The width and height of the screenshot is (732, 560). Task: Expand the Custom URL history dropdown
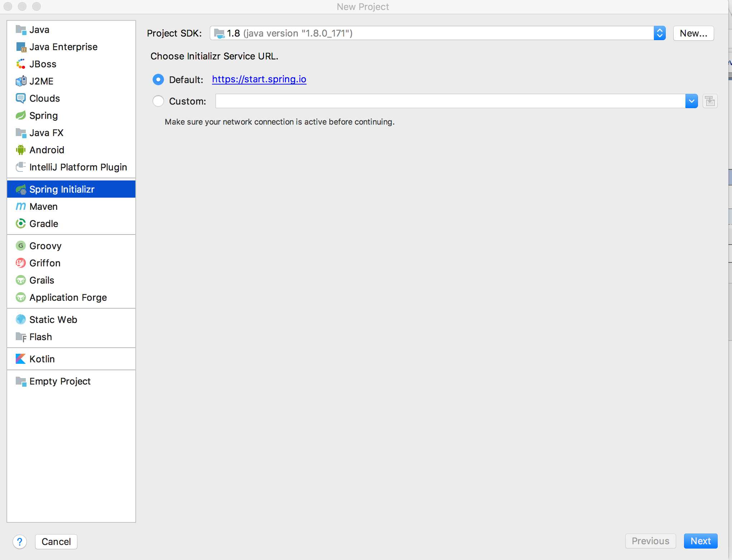(x=692, y=101)
